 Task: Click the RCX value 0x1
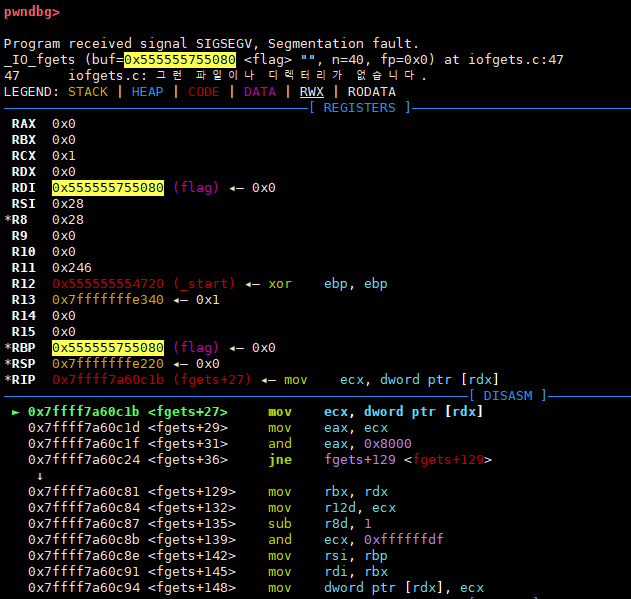pyautogui.click(x=64, y=156)
